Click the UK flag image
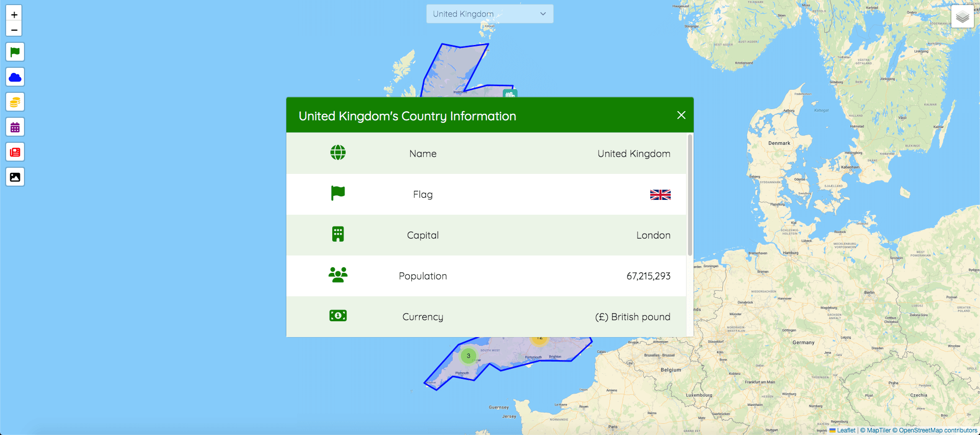Viewport: 980px width, 435px height. pos(660,195)
